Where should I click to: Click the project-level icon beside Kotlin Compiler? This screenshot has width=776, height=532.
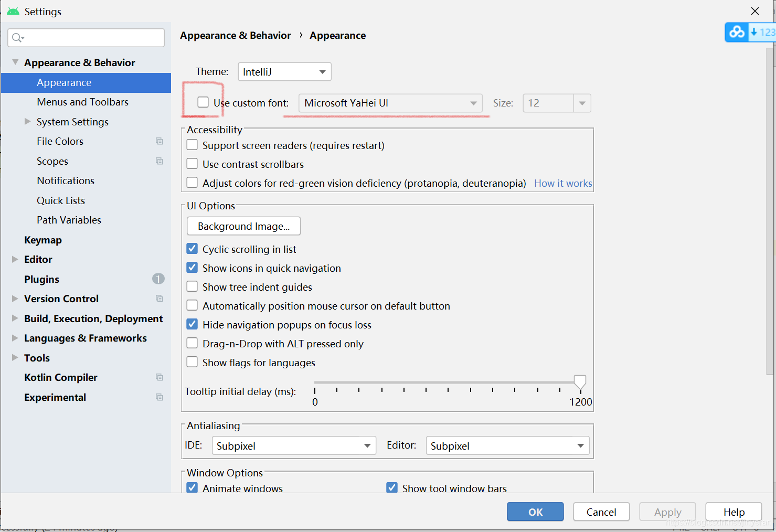[x=160, y=377]
